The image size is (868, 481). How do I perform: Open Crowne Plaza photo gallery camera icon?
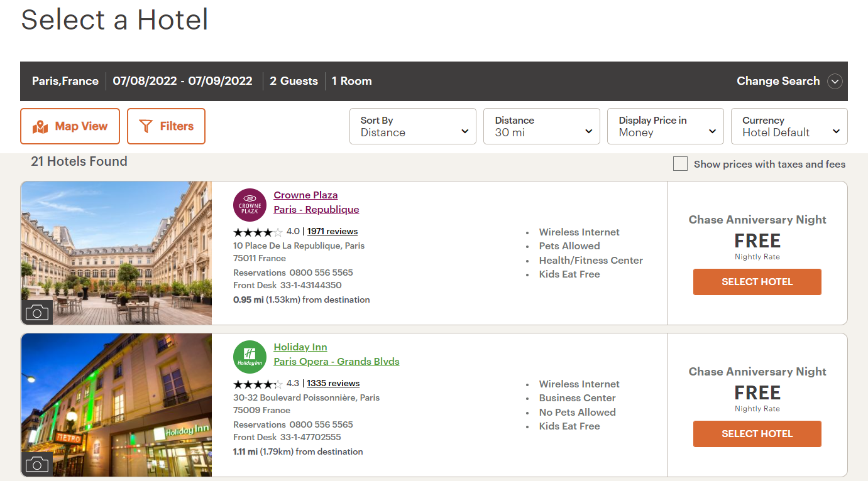pyautogui.click(x=37, y=312)
